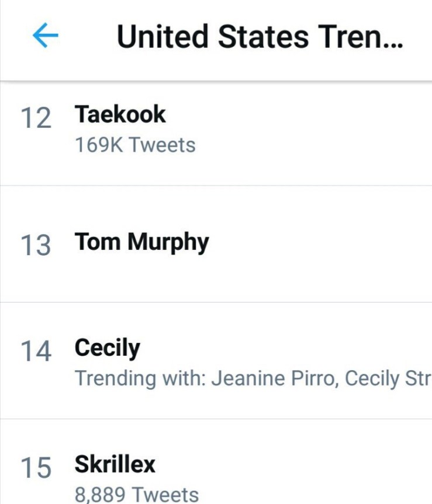The height and width of the screenshot is (504, 432).
Task: Click the word Murphy in trend 13
Action: (x=168, y=242)
